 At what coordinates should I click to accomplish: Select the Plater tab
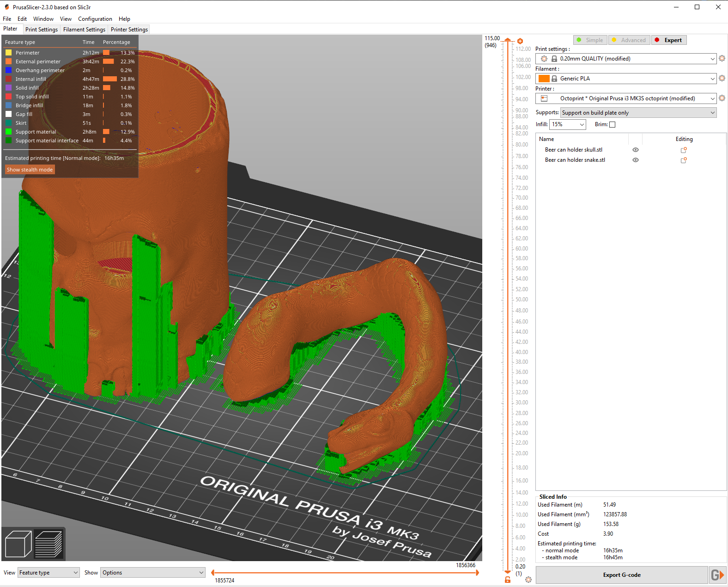[x=10, y=29]
